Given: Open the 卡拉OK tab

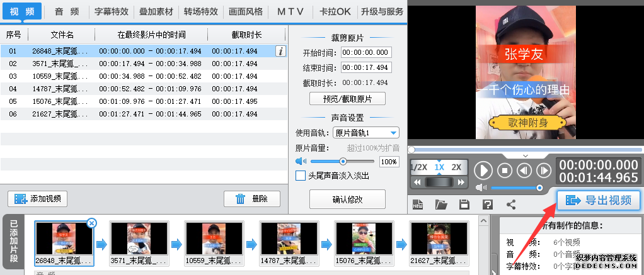Looking at the screenshot, I should pos(335,11).
